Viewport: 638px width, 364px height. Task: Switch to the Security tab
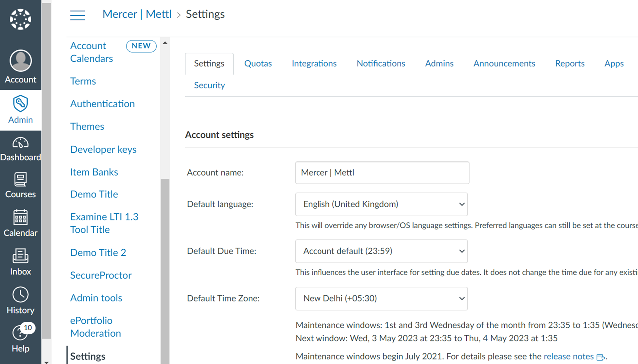(209, 85)
